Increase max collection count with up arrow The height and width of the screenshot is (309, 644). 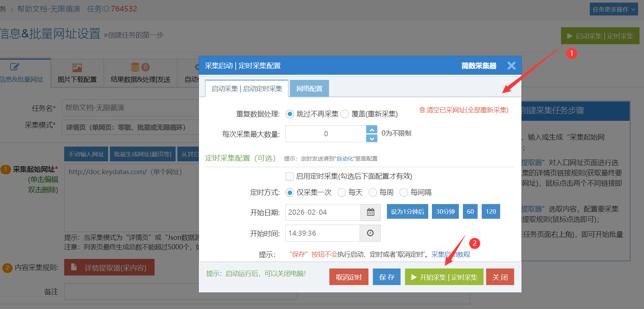click(x=372, y=130)
